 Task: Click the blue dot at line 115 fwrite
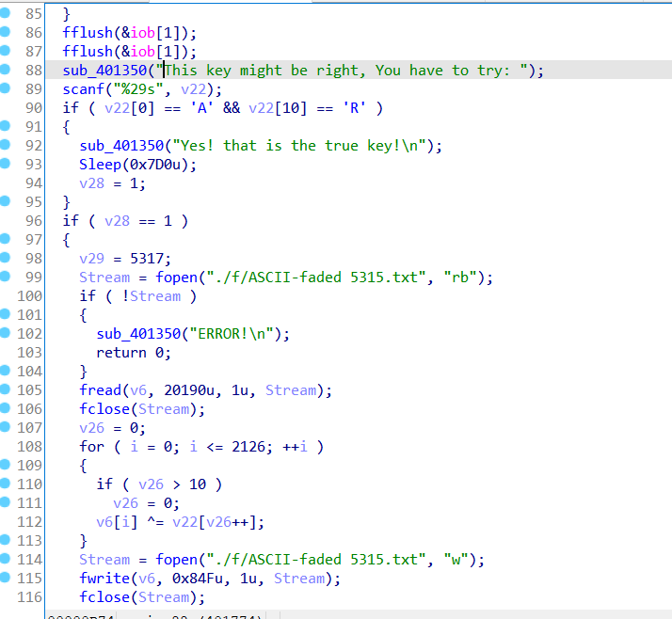7,578
